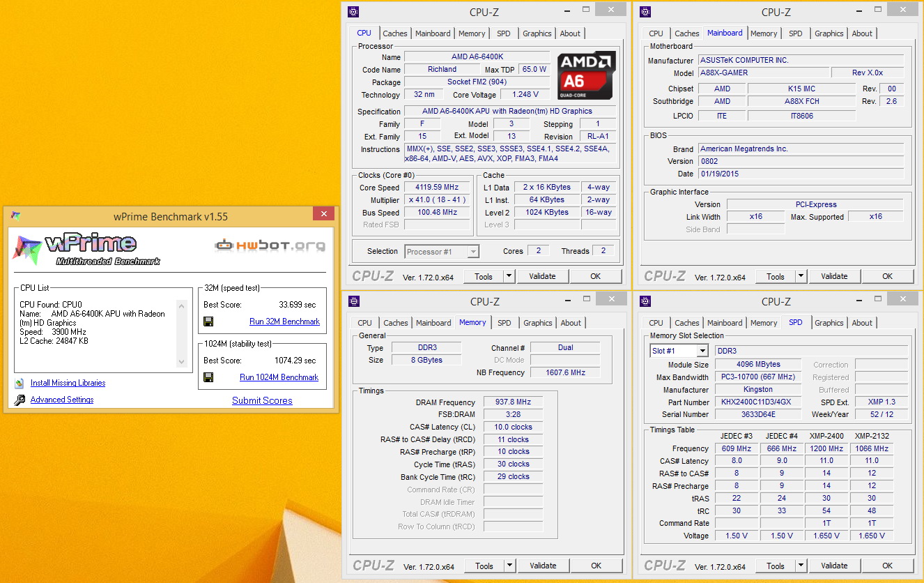Click the Code Name Richland field
Screen dimensions: 924x583
click(442, 70)
